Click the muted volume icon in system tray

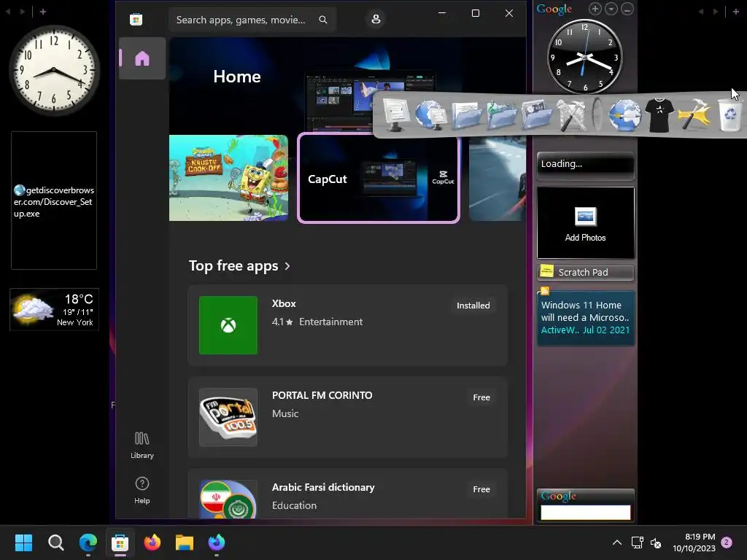coord(656,542)
